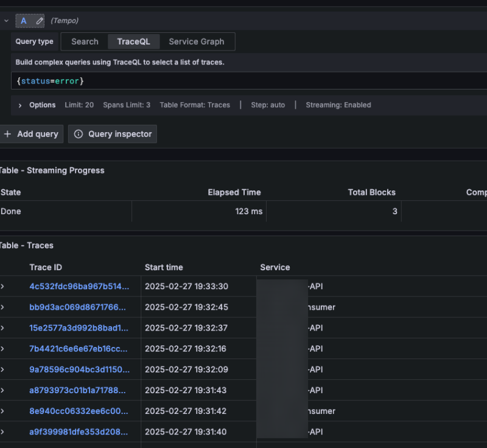Viewport: 487px width, 448px height.
Task: Click the Start time column header
Action: pyautogui.click(x=164, y=267)
